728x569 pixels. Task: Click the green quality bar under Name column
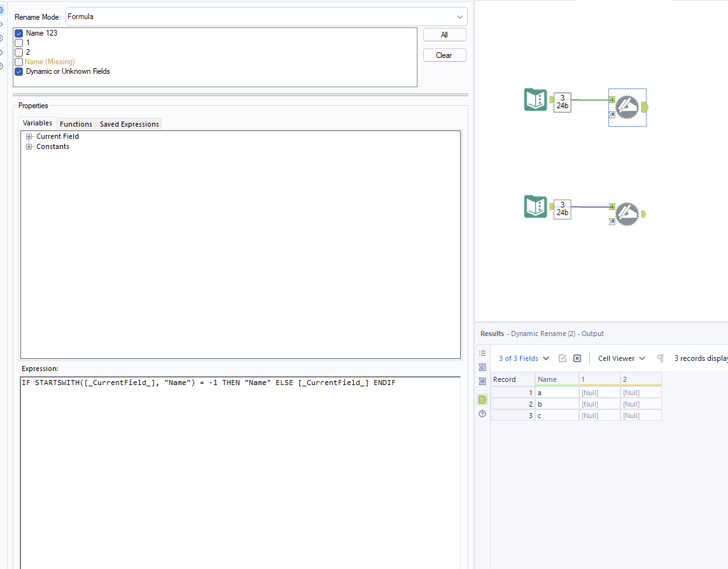click(x=557, y=385)
